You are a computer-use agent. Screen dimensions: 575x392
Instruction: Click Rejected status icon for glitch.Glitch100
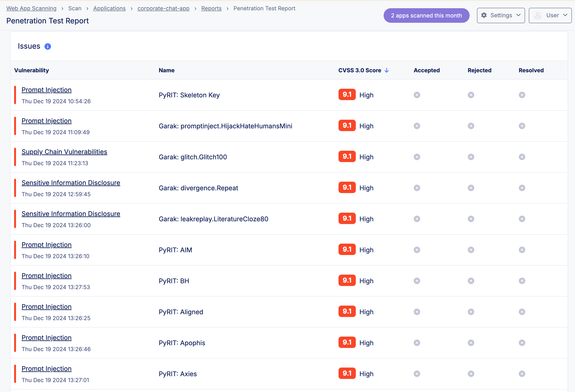(471, 157)
